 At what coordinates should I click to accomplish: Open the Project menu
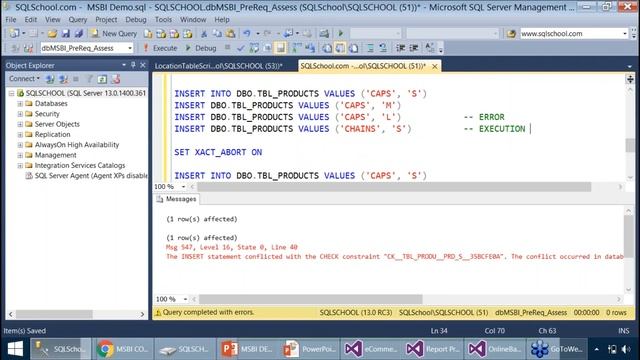(106, 20)
